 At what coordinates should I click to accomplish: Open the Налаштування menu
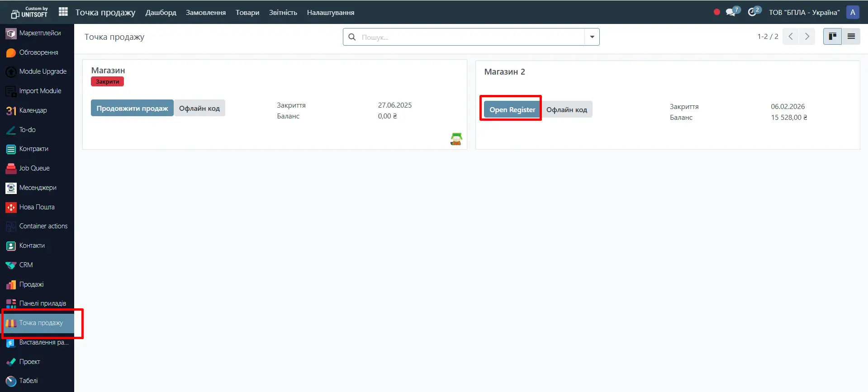tap(330, 12)
